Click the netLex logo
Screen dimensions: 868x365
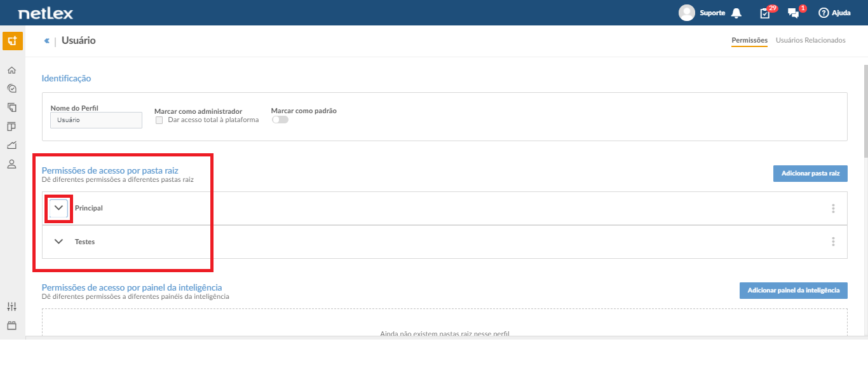point(45,13)
